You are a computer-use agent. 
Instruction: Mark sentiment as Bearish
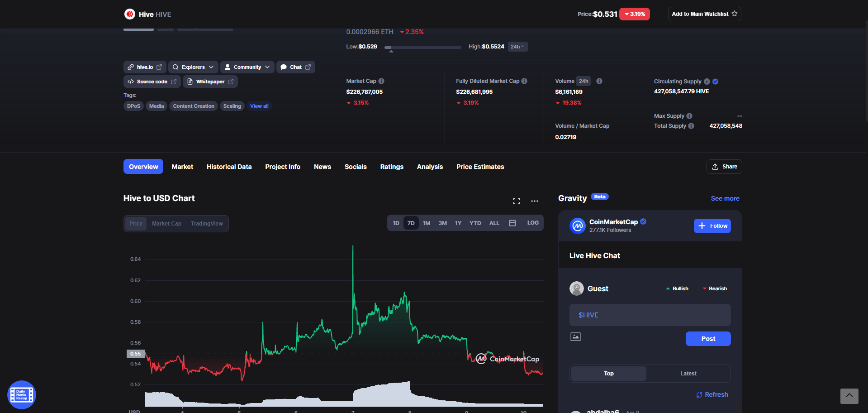(715, 288)
